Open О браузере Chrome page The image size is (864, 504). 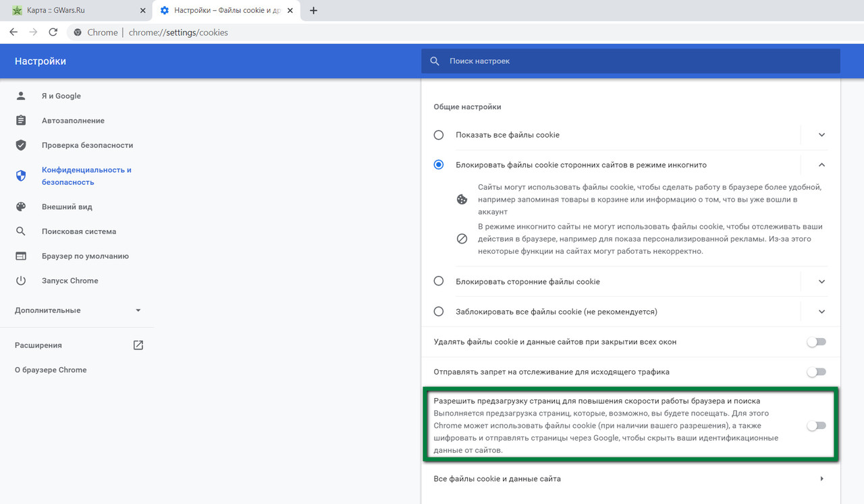click(x=51, y=370)
